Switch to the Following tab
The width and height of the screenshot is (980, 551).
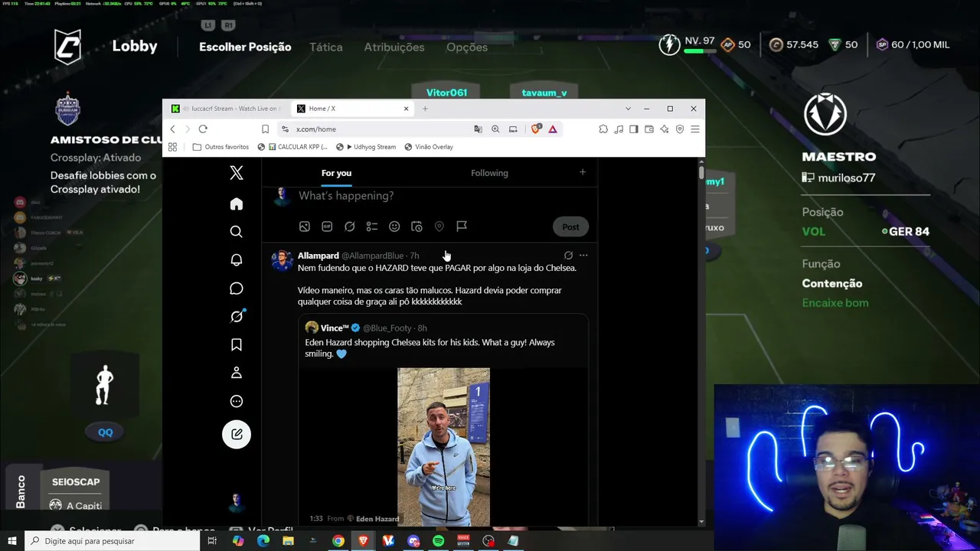tap(489, 173)
